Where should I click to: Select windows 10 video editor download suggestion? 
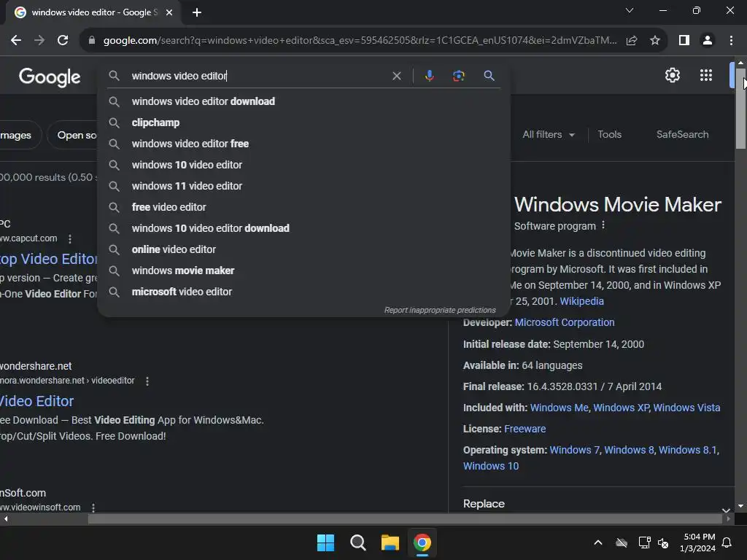pyautogui.click(x=304, y=228)
